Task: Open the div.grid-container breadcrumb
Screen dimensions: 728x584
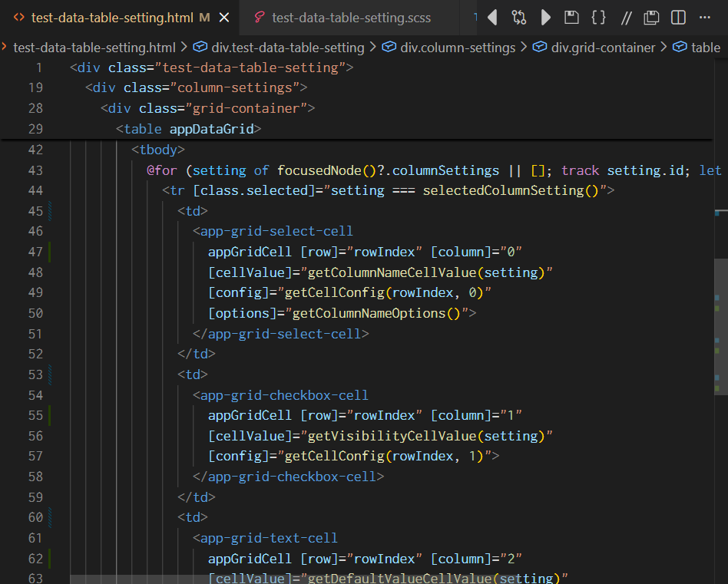Action: click(x=603, y=48)
